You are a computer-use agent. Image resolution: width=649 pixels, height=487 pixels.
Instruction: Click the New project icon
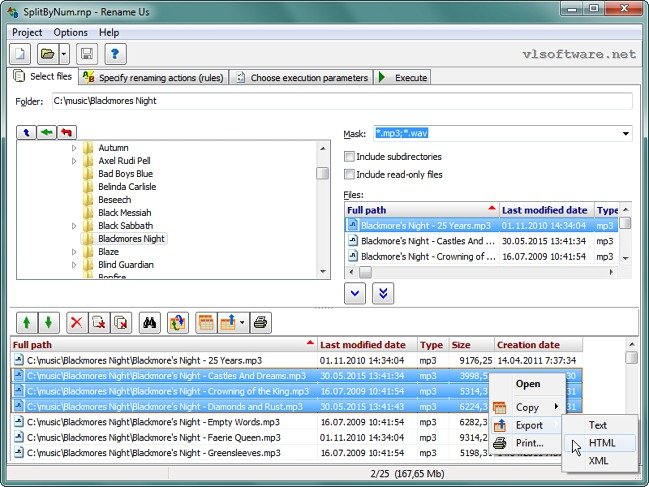(x=21, y=54)
